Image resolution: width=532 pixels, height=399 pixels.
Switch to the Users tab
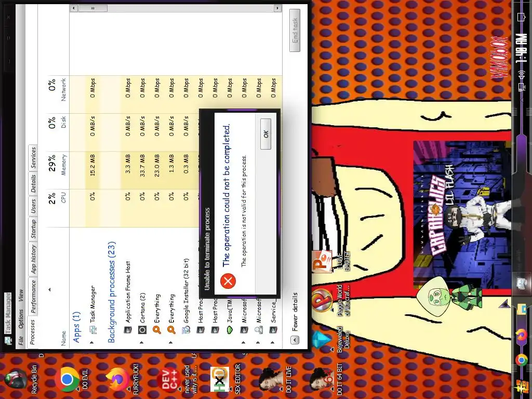[33, 206]
